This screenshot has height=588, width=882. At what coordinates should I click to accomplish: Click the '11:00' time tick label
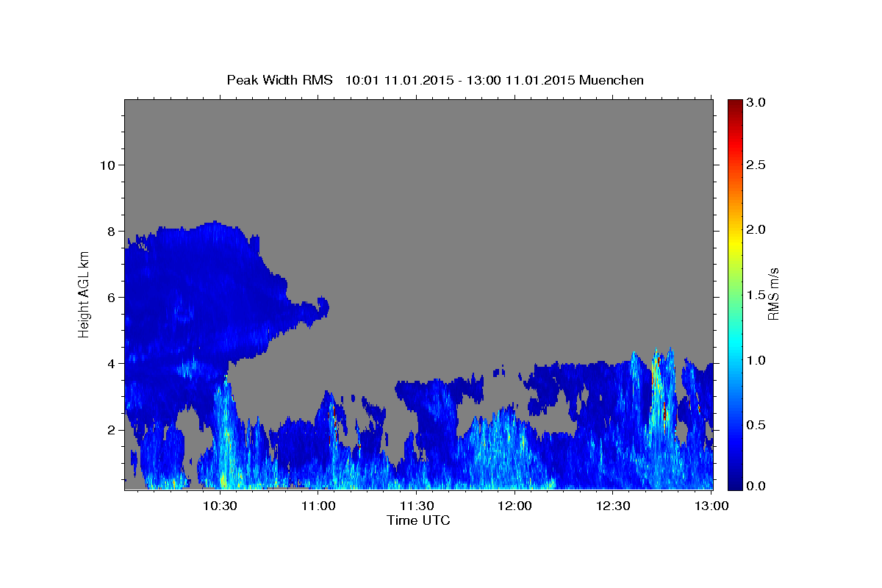coord(318,506)
